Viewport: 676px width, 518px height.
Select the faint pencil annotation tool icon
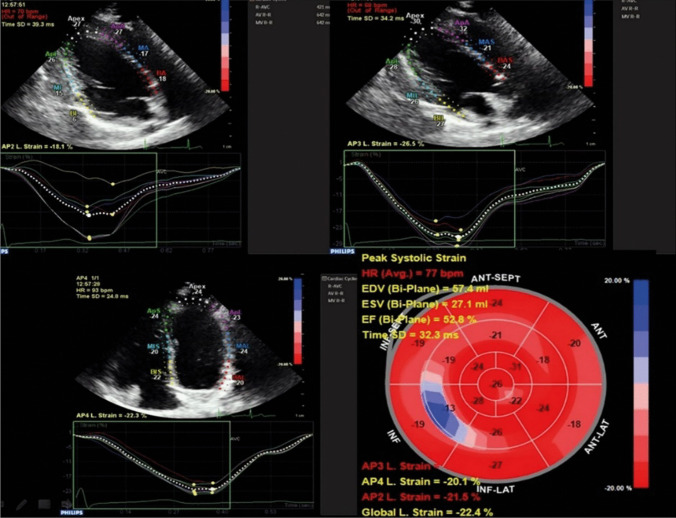click(x=22, y=505)
